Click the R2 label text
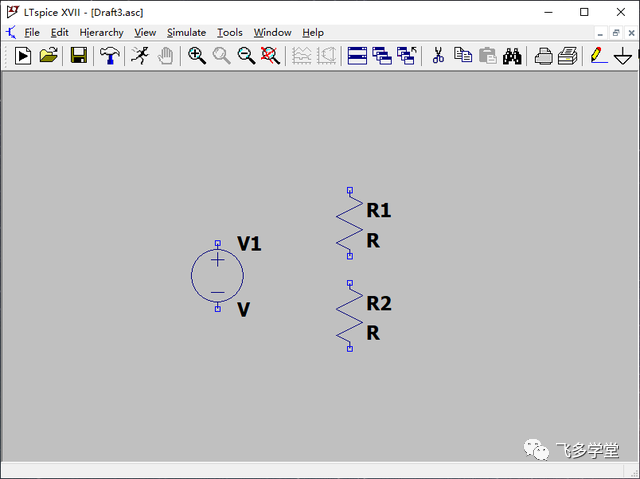 (x=379, y=303)
